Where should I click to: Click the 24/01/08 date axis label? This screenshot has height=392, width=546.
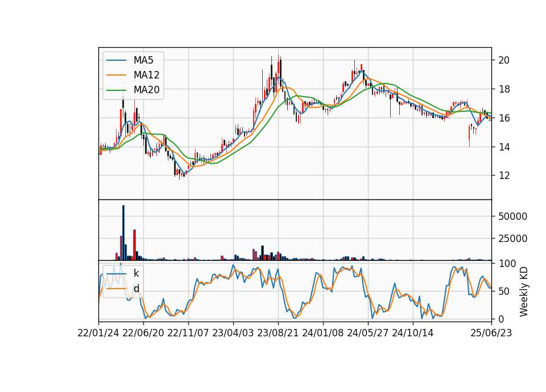(x=323, y=333)
